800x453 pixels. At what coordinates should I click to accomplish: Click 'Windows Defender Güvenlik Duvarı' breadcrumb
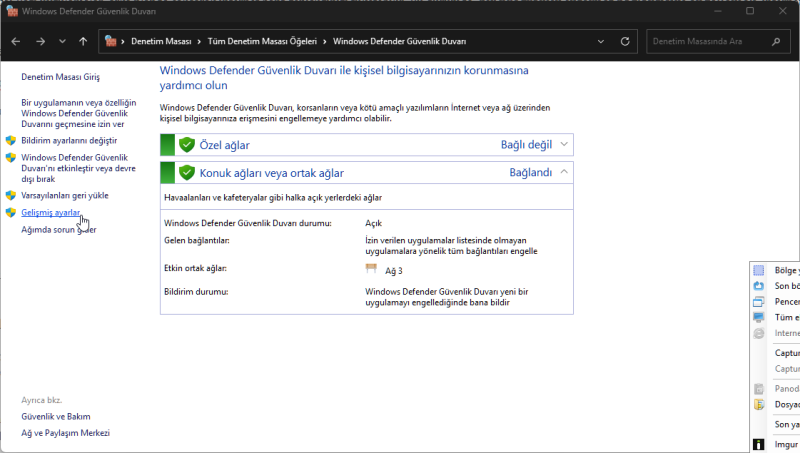tap(399, 41)
